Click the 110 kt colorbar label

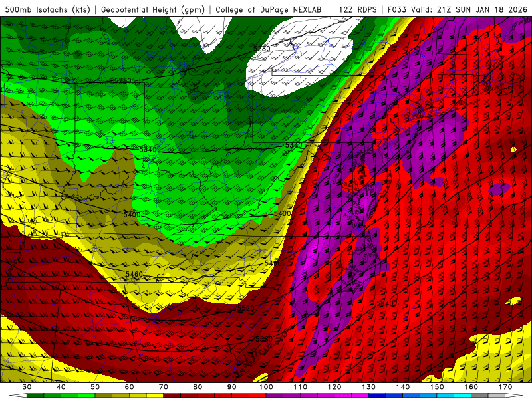click(301, 387)
